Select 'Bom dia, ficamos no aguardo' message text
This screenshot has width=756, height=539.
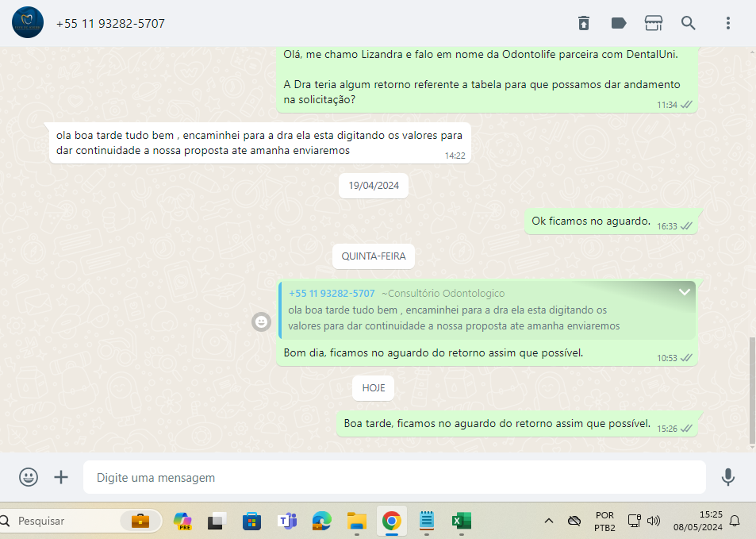[x=433, y=353]
